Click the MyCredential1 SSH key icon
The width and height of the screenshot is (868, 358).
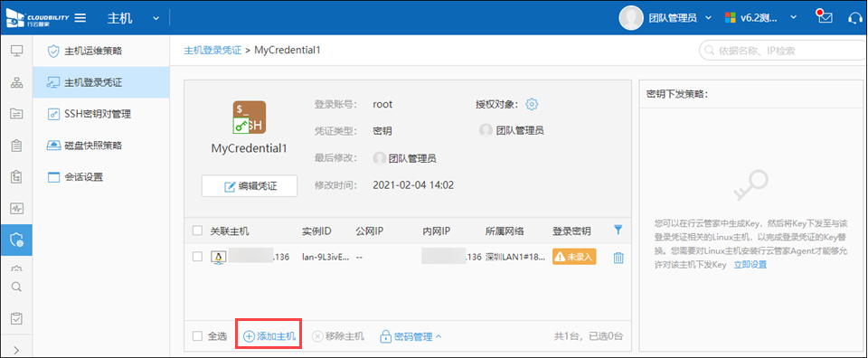click(250, 118)
